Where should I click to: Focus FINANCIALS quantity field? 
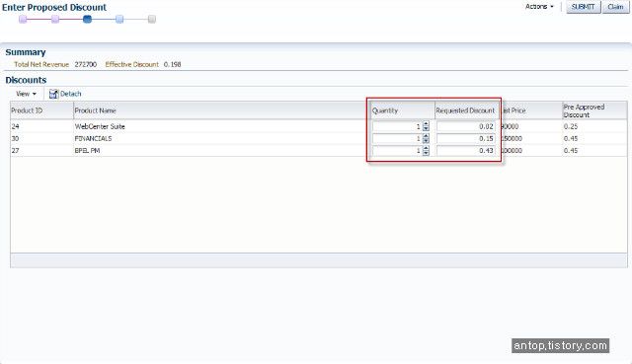(x=397, y=138)
